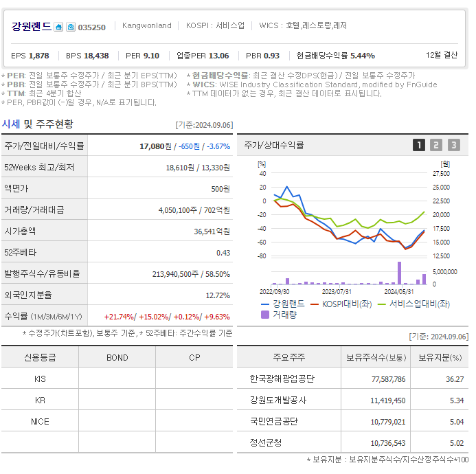This screenshot has height=474, width=476.
Task: Click the KOSPI : 서비스업 label
Action: pos(215,25)
